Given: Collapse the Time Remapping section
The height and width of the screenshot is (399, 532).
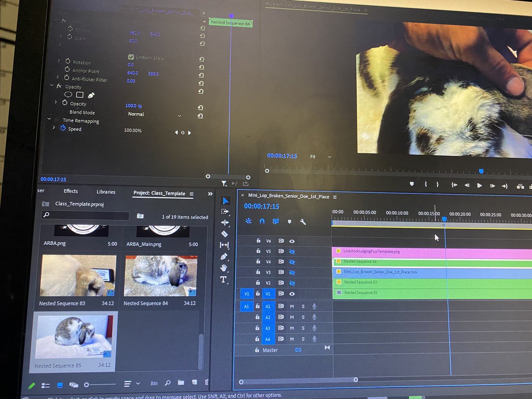Looking at the screenshot, I should point(49,119).
